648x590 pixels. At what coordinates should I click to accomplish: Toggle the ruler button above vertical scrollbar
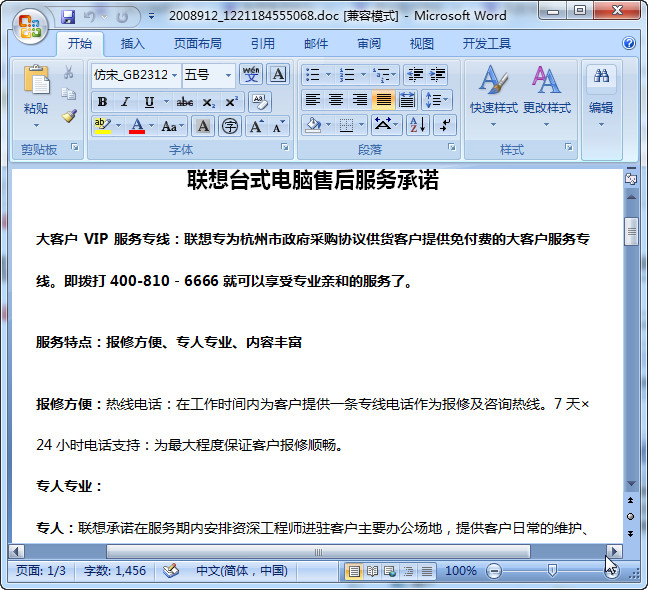click(631, 178)
